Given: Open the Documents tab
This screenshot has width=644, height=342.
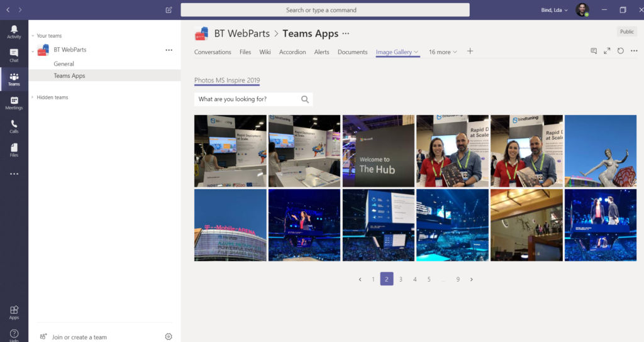Looking at the screenshot, I should (x=352, y=52).
